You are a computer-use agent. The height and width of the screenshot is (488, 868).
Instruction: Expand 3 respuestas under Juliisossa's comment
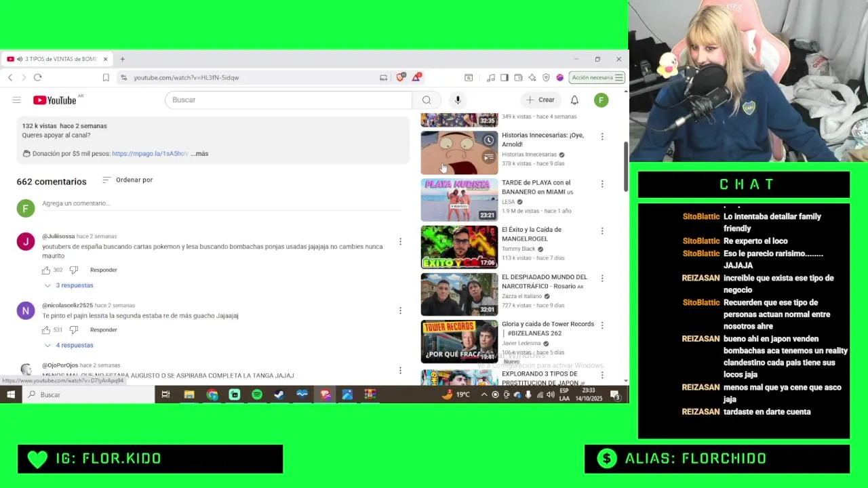tap(68, 285)
